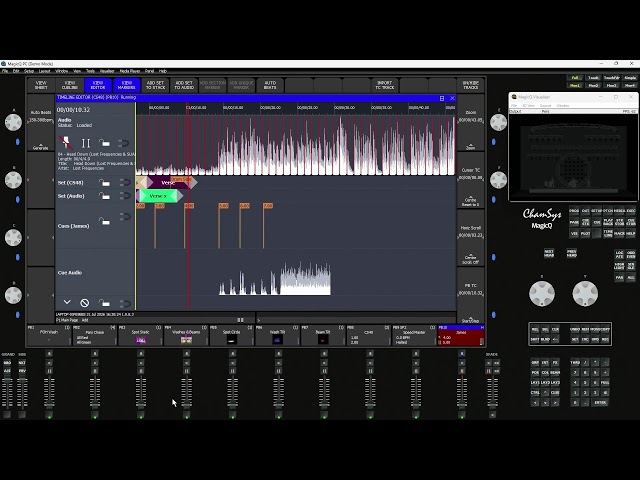This screenshot has width=640, height=480.
Task: Click the link icon on Set (Audio) track
Action: (x=124, y=196)
